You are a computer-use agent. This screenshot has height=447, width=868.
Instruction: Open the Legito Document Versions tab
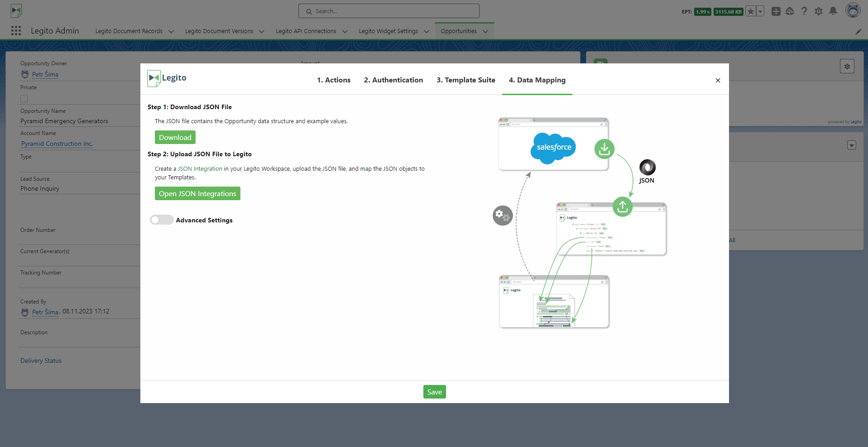219,31
